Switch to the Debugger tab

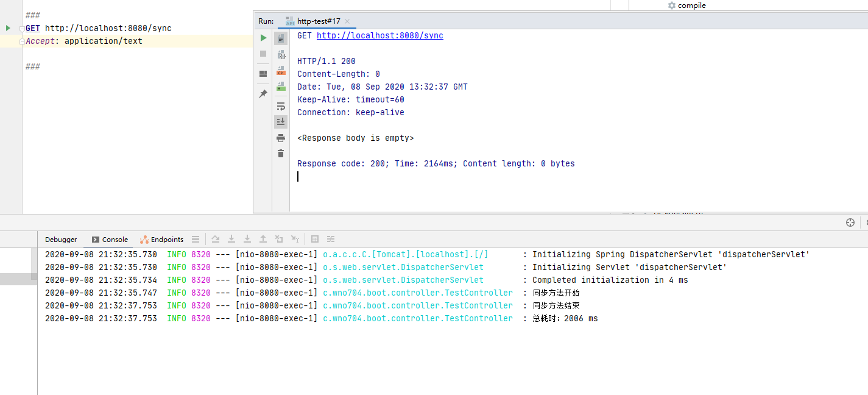[61, 240]
